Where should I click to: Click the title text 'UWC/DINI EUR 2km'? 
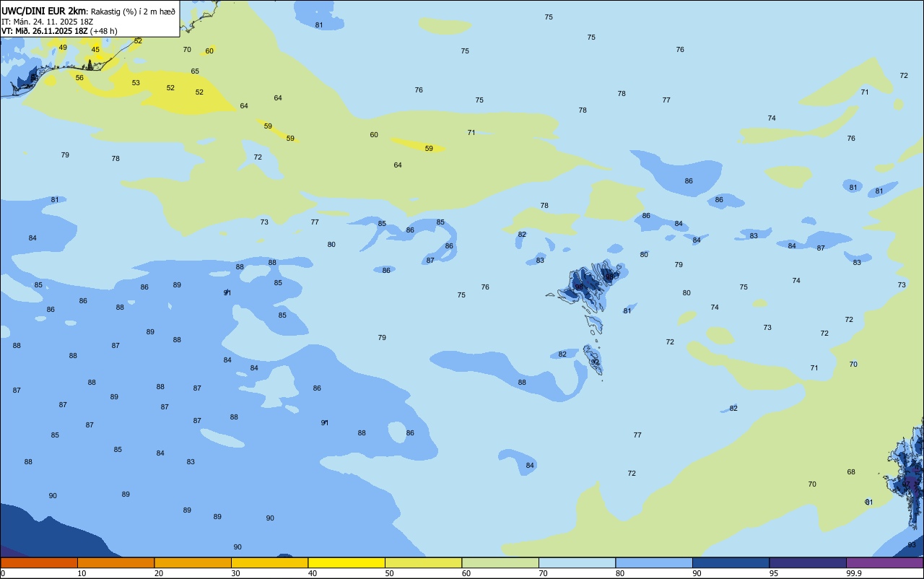tap(44, 11)
